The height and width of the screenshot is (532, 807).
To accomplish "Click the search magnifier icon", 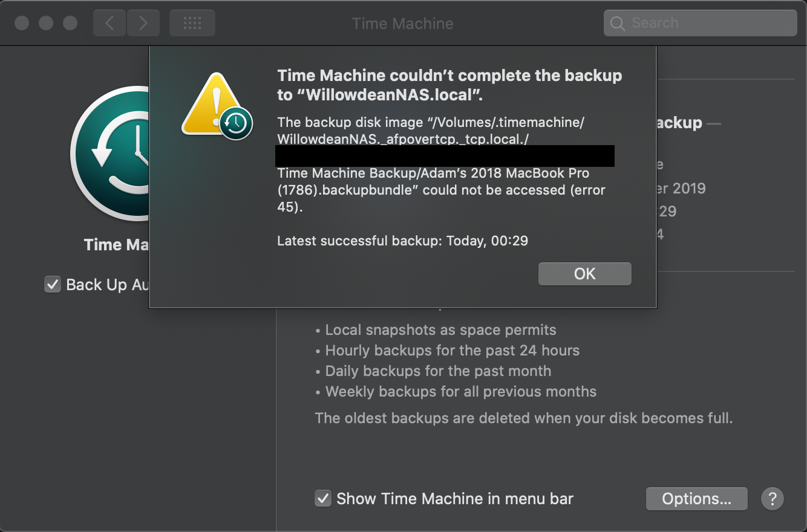I will pos(618,24).
